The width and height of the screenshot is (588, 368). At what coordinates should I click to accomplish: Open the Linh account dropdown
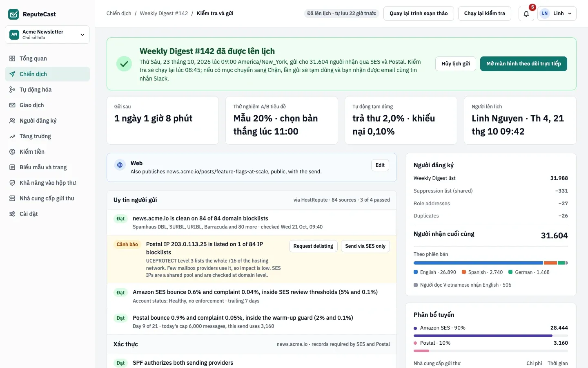tap(557, 13)
